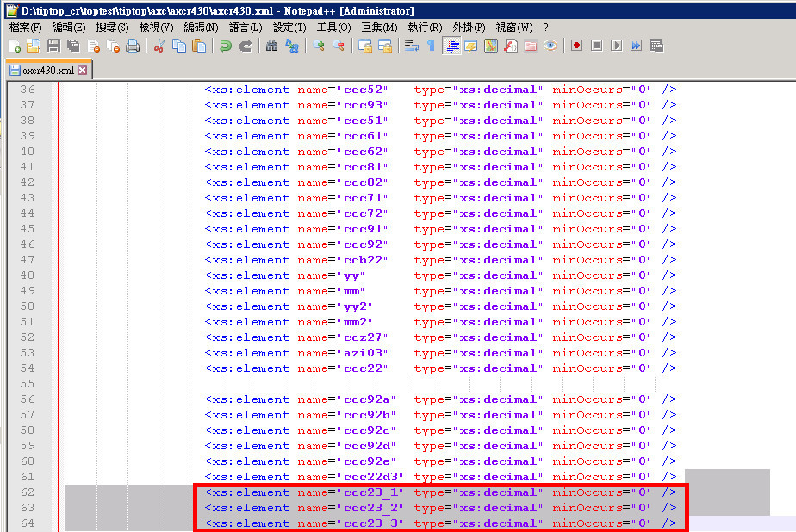
Task: Start macro recording with the red dot
Action: pos(576,46)
